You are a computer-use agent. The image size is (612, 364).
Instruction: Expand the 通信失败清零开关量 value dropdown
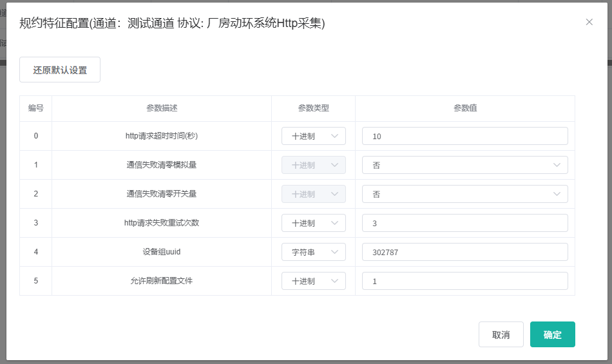coord(464,194)
